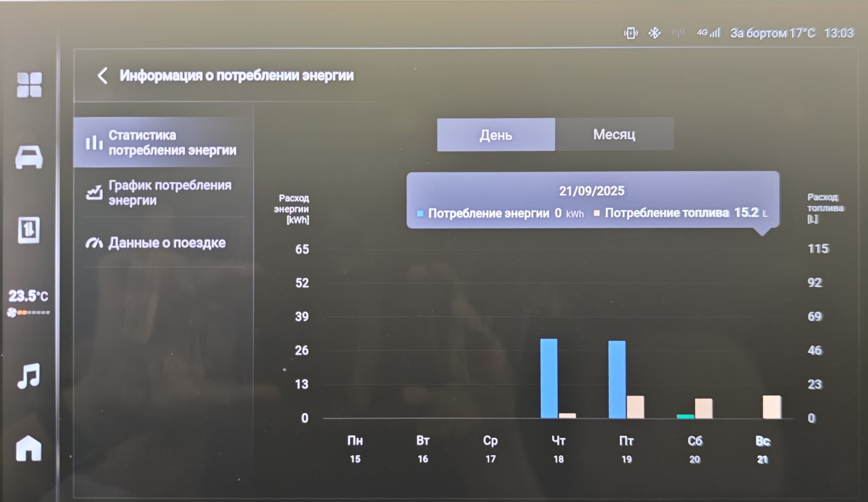Switch chart view to Месяц
The height and width of the screenshot is (502, 868).
click(614, 134)
